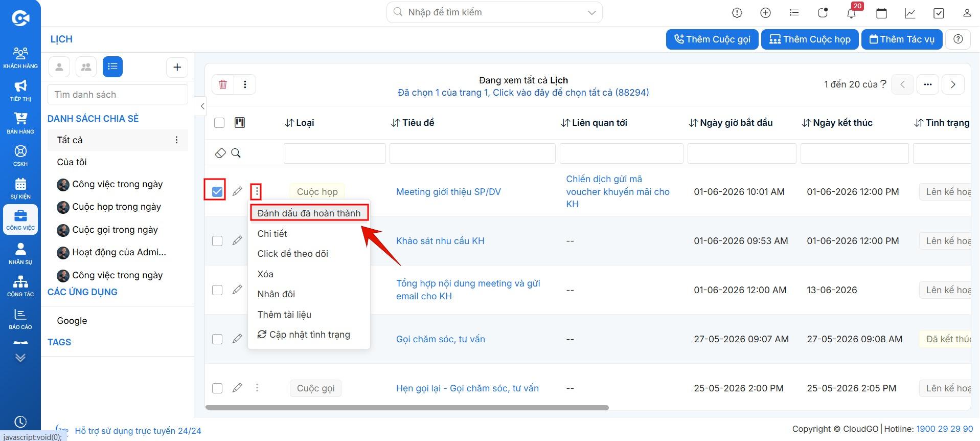Click the refresh-notification icon in top bar

point(823,13)
